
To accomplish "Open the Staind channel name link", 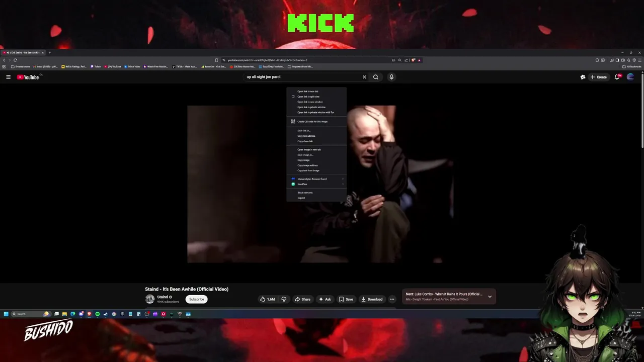I will [162, 297].
